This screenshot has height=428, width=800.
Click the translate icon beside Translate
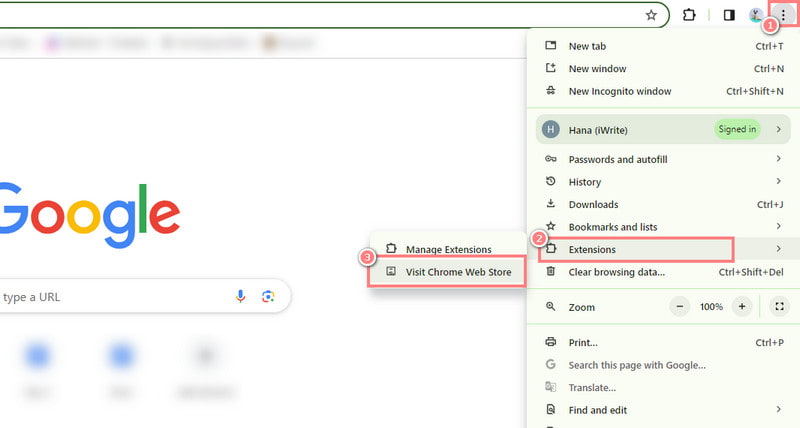pyautogui.click(x=551, y=387)
